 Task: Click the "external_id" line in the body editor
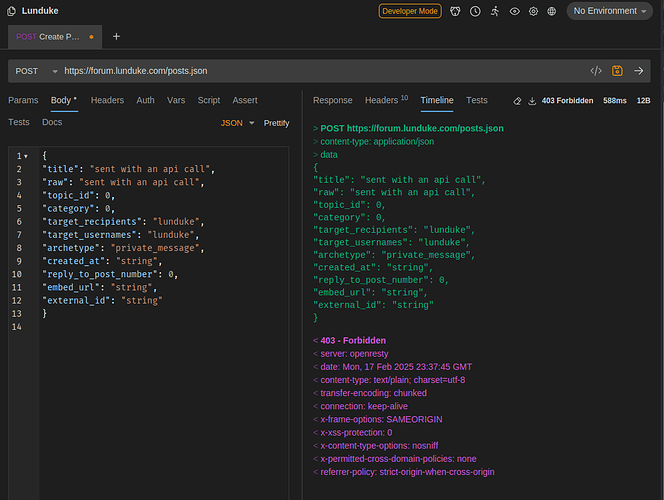tap(102, 301)
